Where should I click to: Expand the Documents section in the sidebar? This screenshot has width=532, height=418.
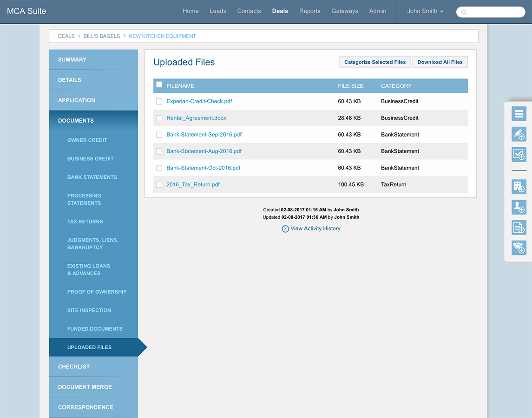click(x=76, y=120)
